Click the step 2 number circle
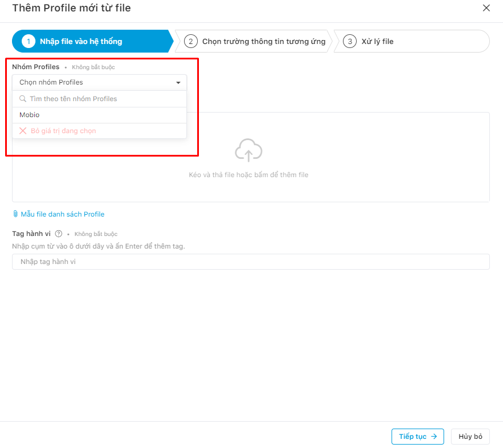The image size is (503, 448). [191, 41]
